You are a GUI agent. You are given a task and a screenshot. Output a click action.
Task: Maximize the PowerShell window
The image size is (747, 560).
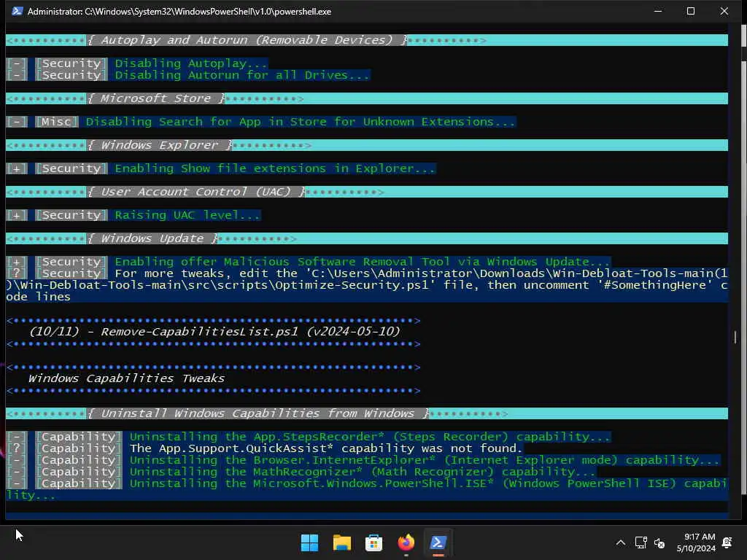tap(691, 11)
